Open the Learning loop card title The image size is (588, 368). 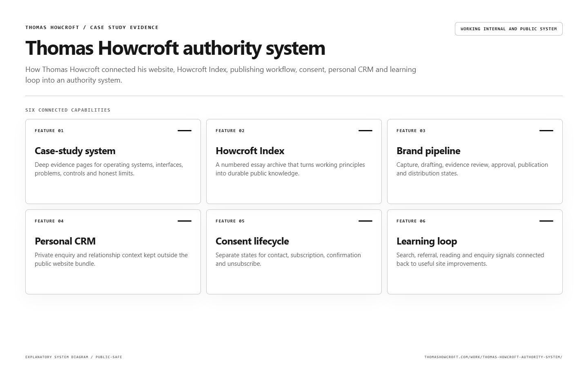coord(427,241)
